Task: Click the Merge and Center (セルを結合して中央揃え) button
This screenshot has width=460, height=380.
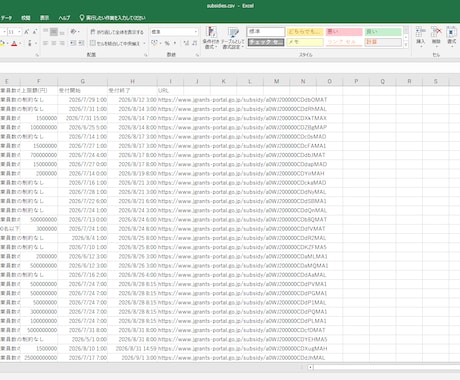Action: pos(115,43)
